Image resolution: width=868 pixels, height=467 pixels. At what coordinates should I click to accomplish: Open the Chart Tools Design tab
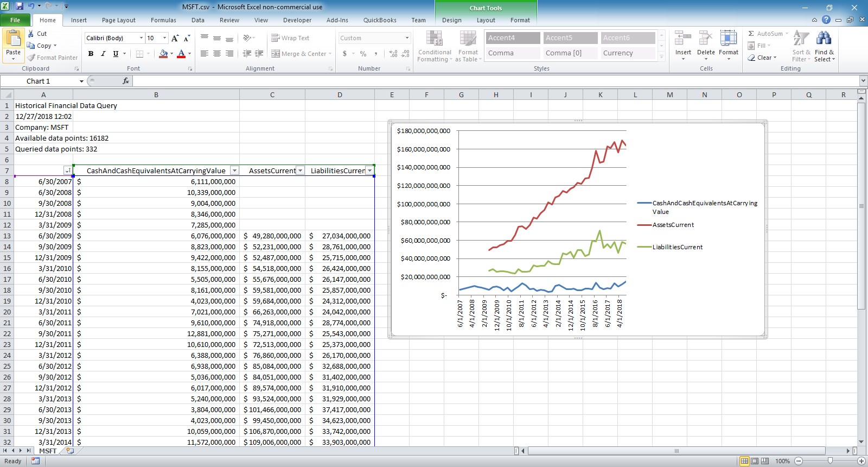(x=452, y=20)
